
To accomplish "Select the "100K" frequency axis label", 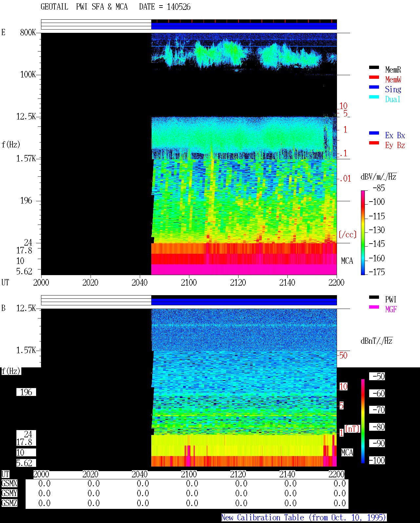I will (28, 75).
